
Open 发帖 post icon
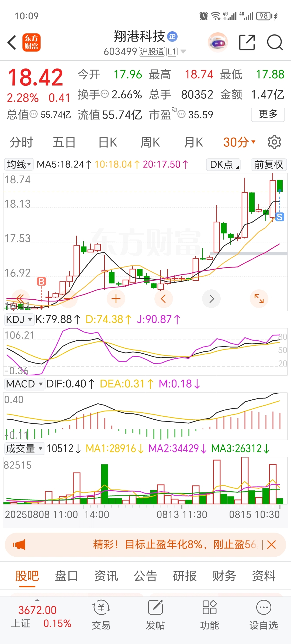coord(155,615)
